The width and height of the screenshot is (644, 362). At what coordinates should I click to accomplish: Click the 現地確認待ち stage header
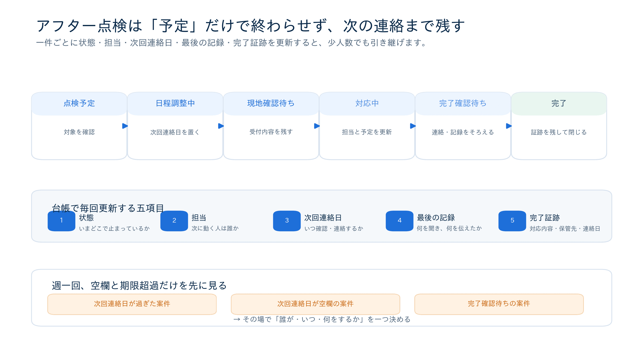point(271,104)
